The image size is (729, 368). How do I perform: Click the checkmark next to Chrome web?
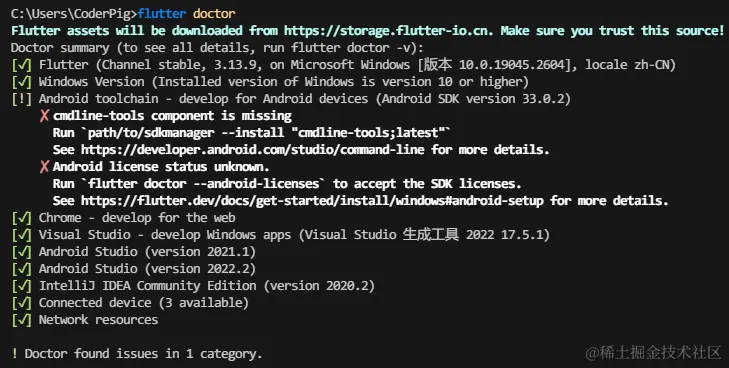pos(21,218)
